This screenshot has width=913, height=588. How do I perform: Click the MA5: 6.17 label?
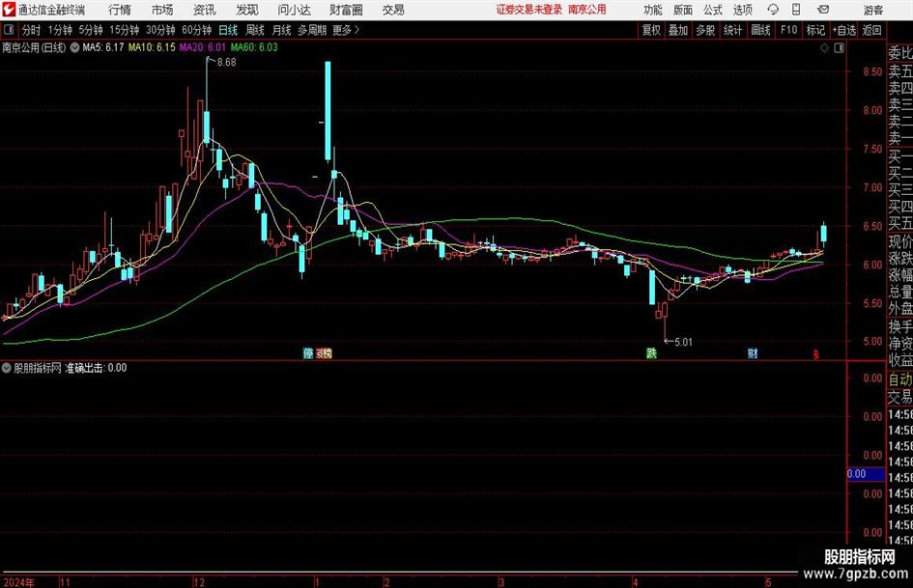point(103,47)
